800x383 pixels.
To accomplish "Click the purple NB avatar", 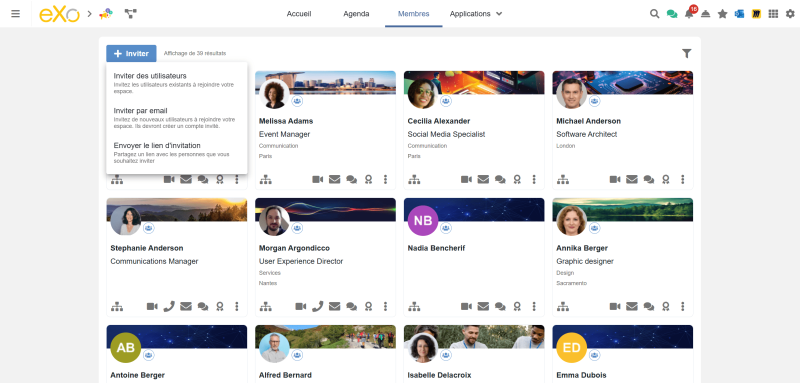I will pyautogui.click(x=423, y=220).
